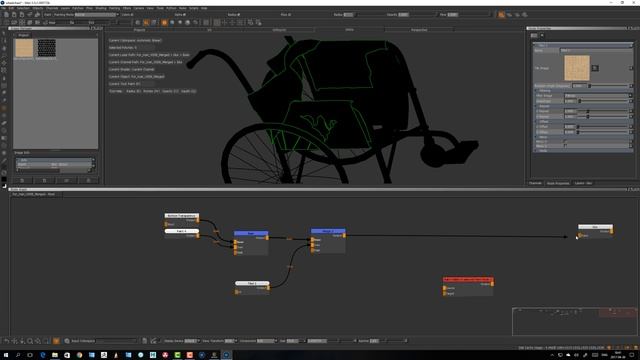640x360 pixels.
Task: Open the File menu
Action: [x=4, y=8]
